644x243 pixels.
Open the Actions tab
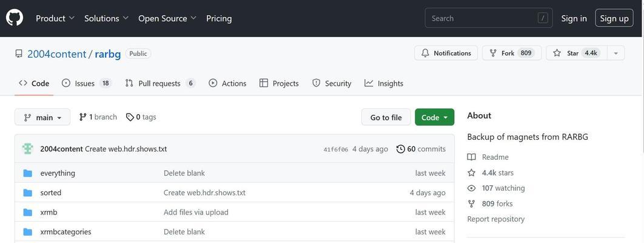click(x=227, y=83)
